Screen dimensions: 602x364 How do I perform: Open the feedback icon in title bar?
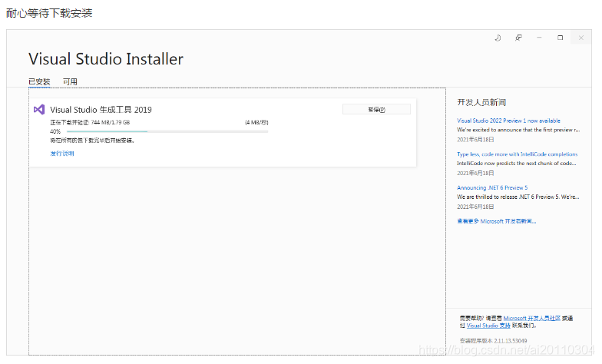click(x=518, y=38)
